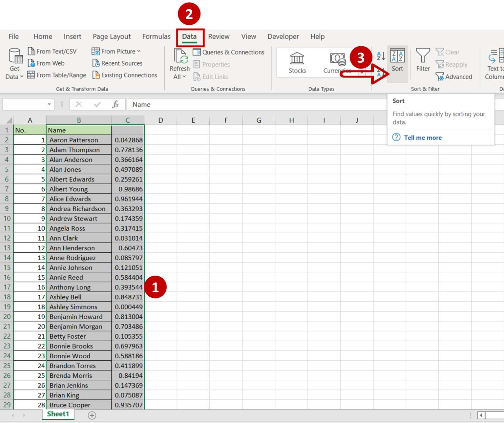Switch to the Review tab
Image resolution: width=504 pixels, height=423 pixels.
[x=219, y=36]
